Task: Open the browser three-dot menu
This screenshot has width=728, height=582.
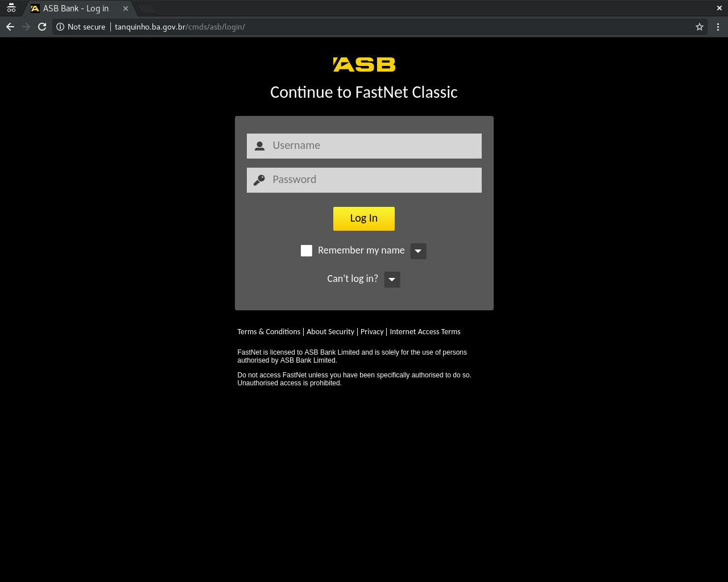Action: (718, 27)
